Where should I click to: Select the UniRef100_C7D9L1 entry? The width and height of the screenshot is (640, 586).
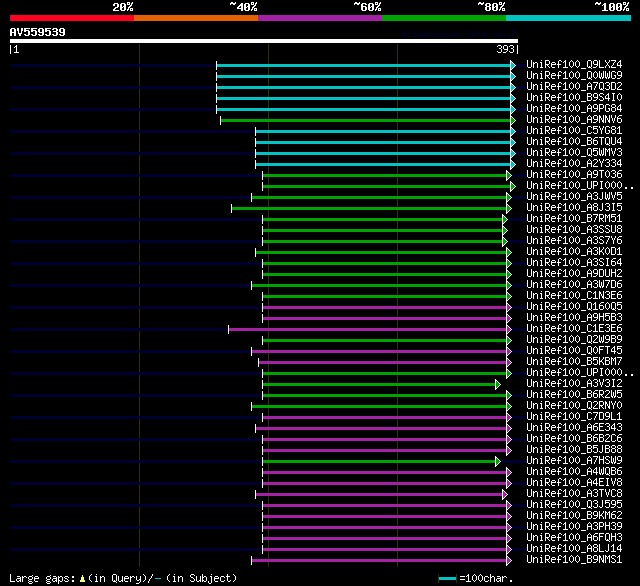574,417
